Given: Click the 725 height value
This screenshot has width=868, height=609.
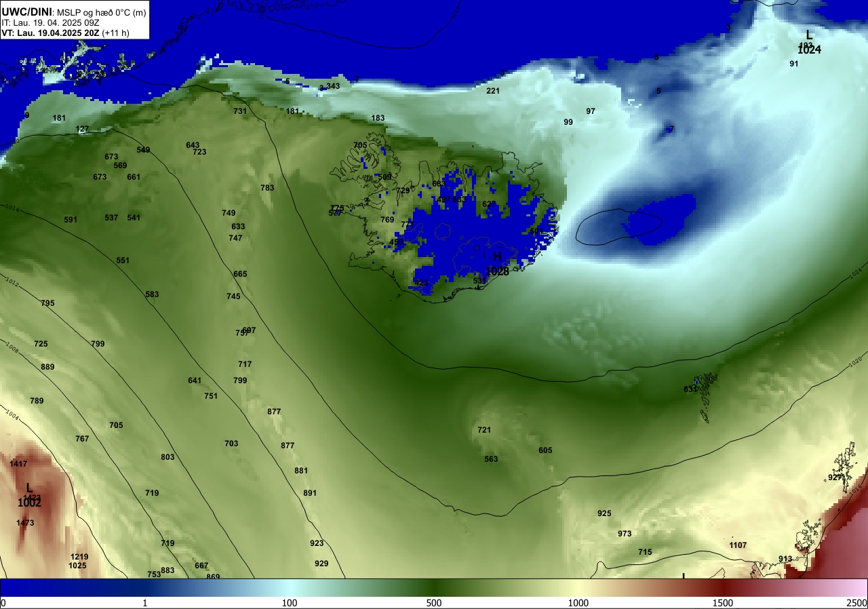Looking at the screenshot, I should click(x=41, y=344).
